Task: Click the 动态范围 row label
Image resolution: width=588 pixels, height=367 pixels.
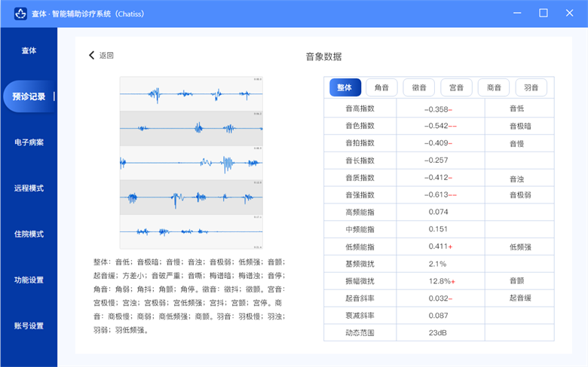Action: click(360, 333)
